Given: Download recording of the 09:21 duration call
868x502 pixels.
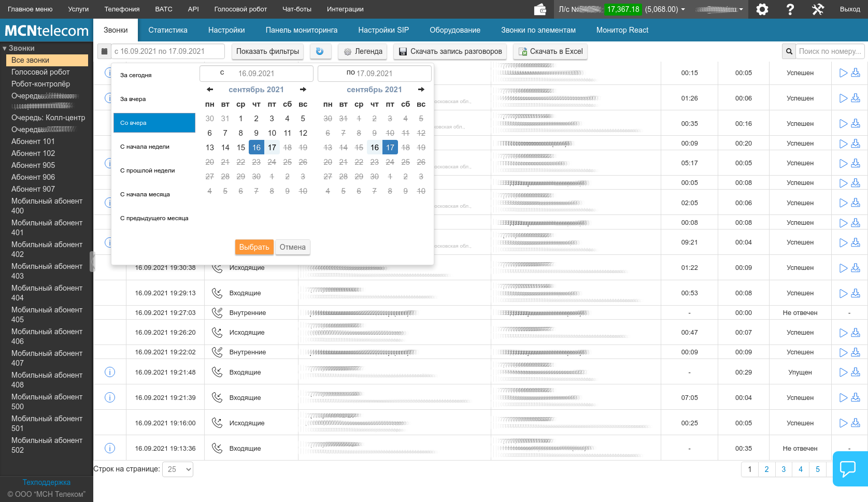Looking at the screenshot, I should pyautogui.click(x=856, y=242).
